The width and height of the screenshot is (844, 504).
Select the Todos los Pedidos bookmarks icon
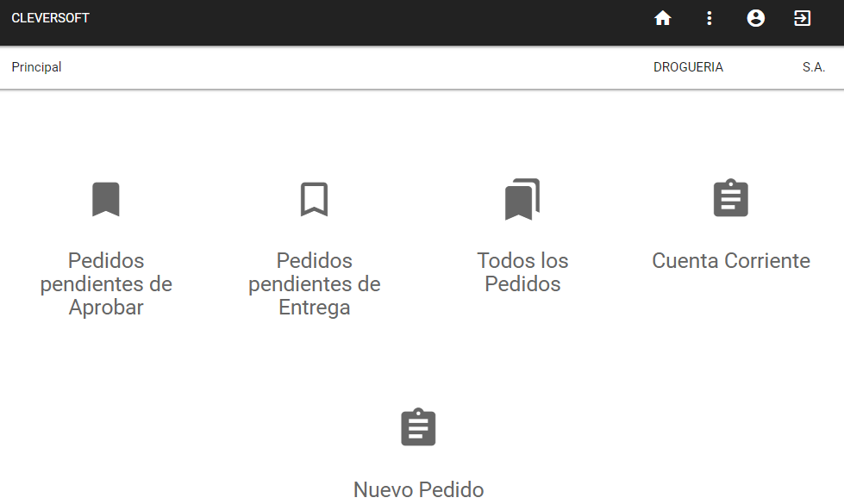[522, 199]
